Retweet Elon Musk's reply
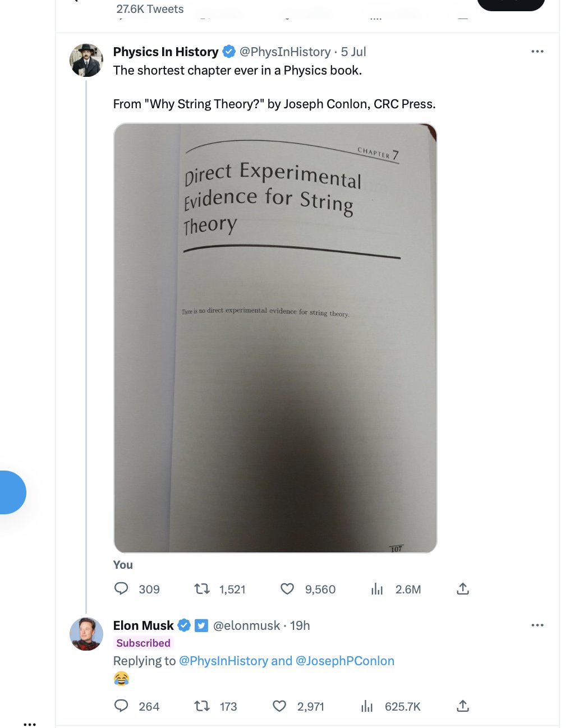 coord(202,706)
